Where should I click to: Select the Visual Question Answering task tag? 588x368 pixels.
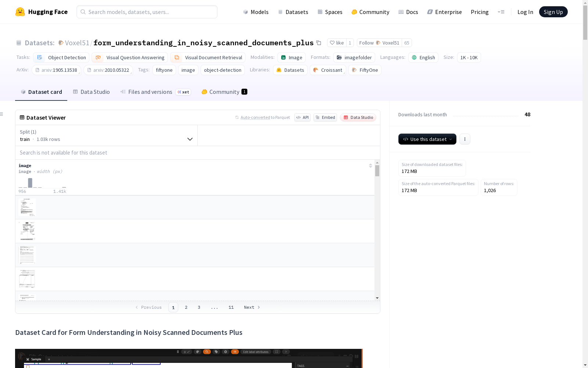pyautogui.click(x=130, y=57)
